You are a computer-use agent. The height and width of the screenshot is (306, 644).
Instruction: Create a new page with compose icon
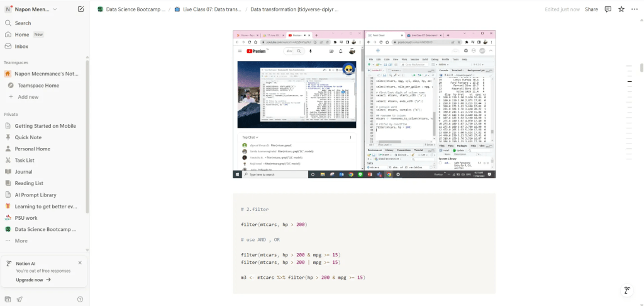tap(80, 9)
